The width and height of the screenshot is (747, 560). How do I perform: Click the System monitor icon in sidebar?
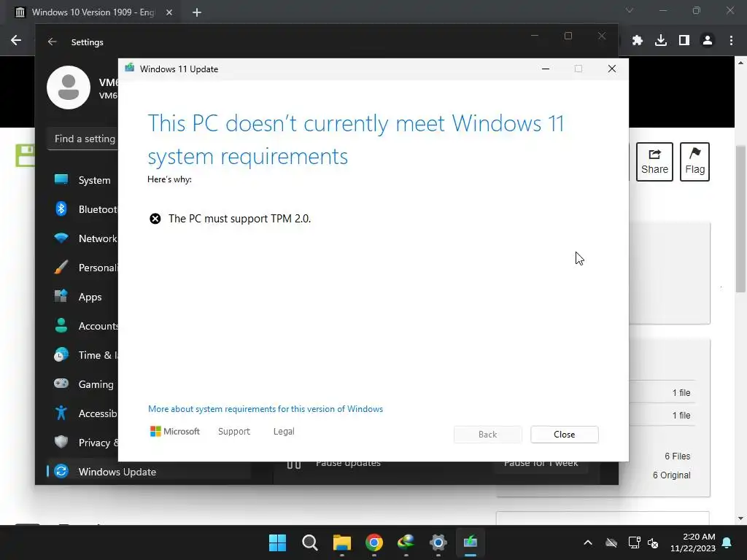[61, 179]
